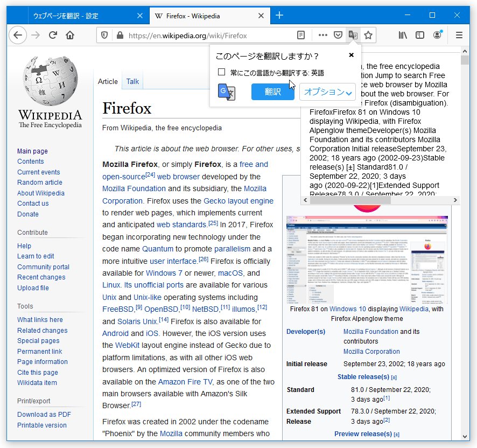
Task: Click the Google Translate logo in popup
Action: tap(227, 92)
